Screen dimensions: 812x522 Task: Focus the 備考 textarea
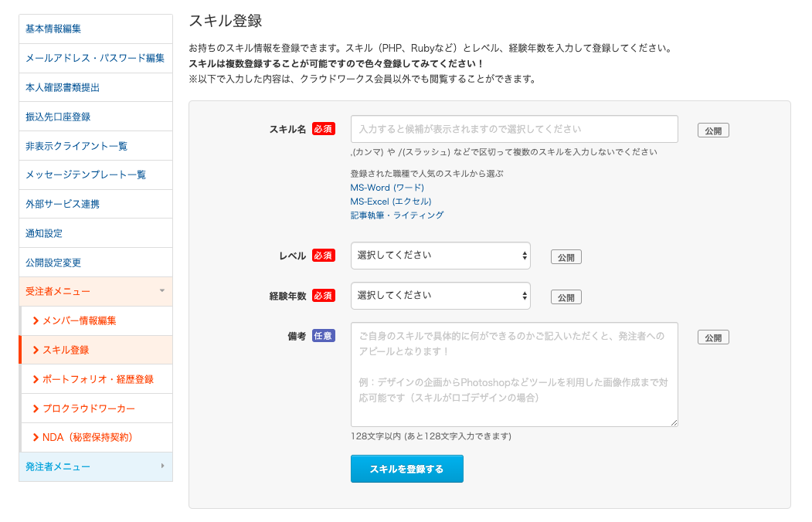click(515, 375)
